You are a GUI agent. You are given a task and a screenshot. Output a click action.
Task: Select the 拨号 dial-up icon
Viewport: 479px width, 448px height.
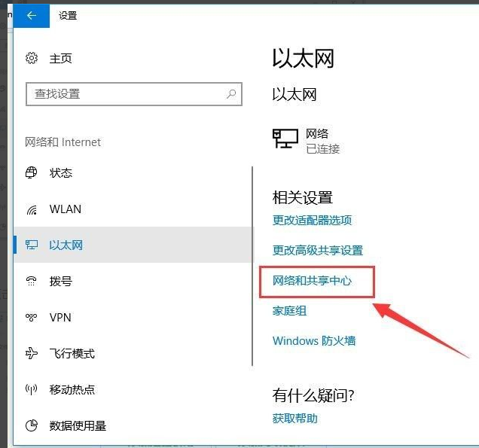32,282
